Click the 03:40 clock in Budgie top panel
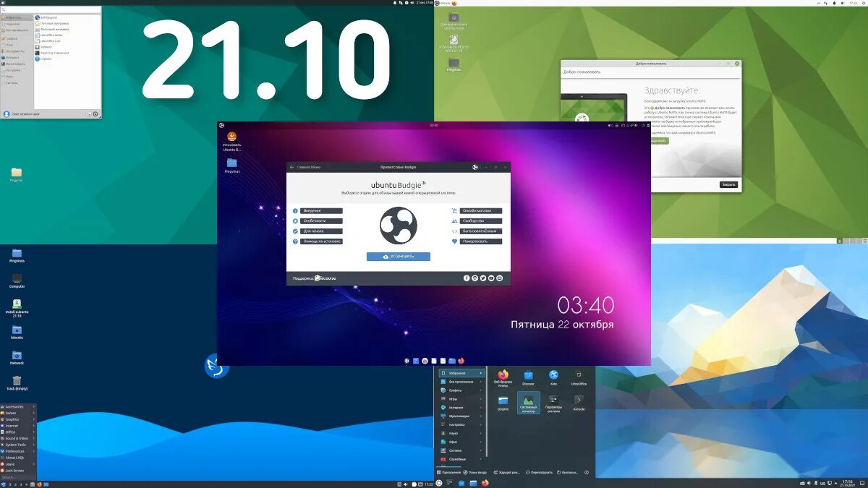This screenshot has width=868, height=488. pyautogui.click(x=434, y=125)
